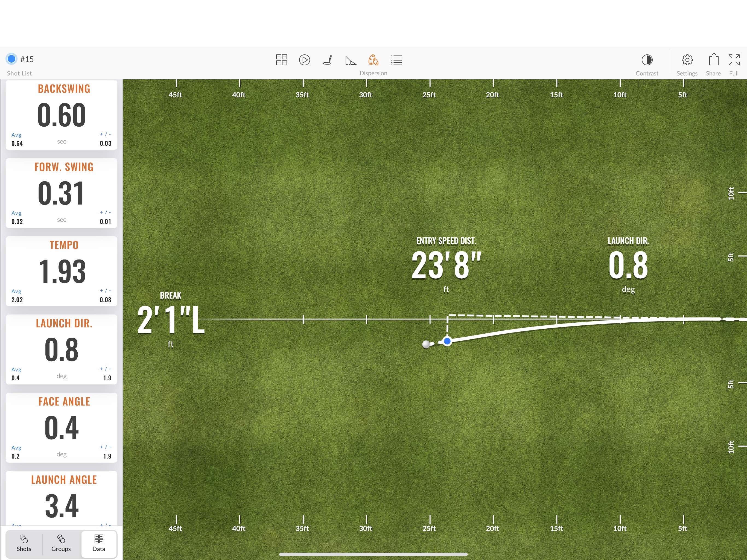
Task: Open the tiles grid view icon
Action: pyautogui.click(x=281, y=60)
